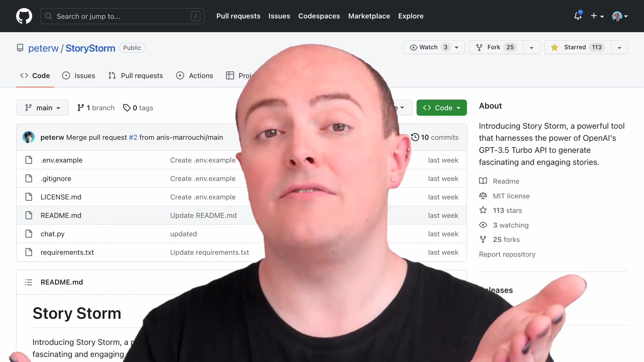Click the fork icon beside 25 forks
644x362 pixels.
483,239
